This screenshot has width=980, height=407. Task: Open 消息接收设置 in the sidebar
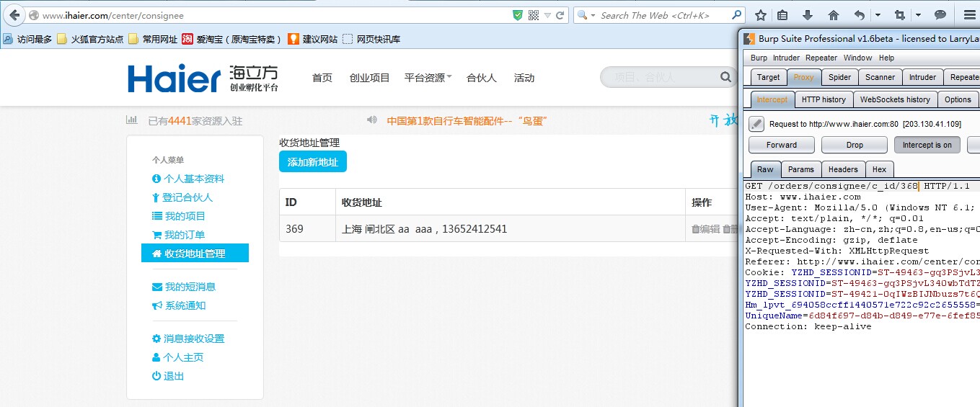tap(187, 339)
